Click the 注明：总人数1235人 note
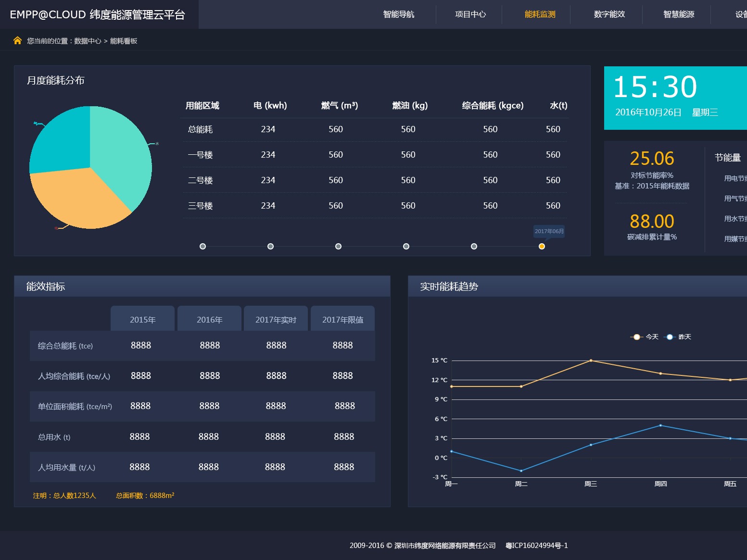The image size is (747, 560). point(64,496)
